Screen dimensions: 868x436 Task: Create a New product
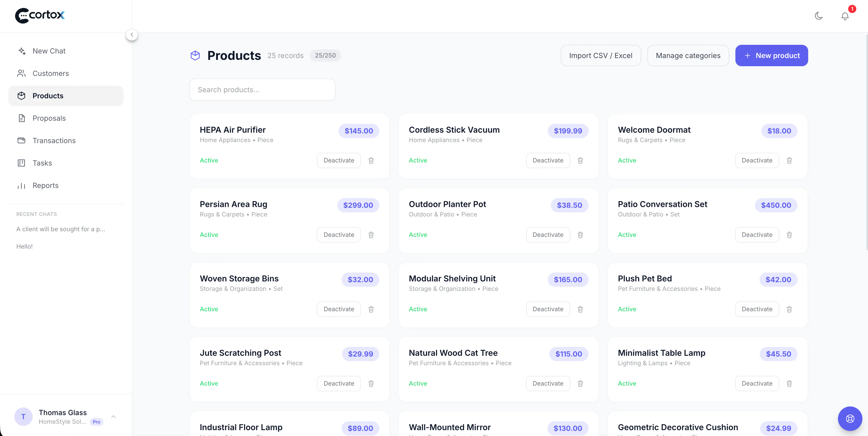(x=771, y=56)
